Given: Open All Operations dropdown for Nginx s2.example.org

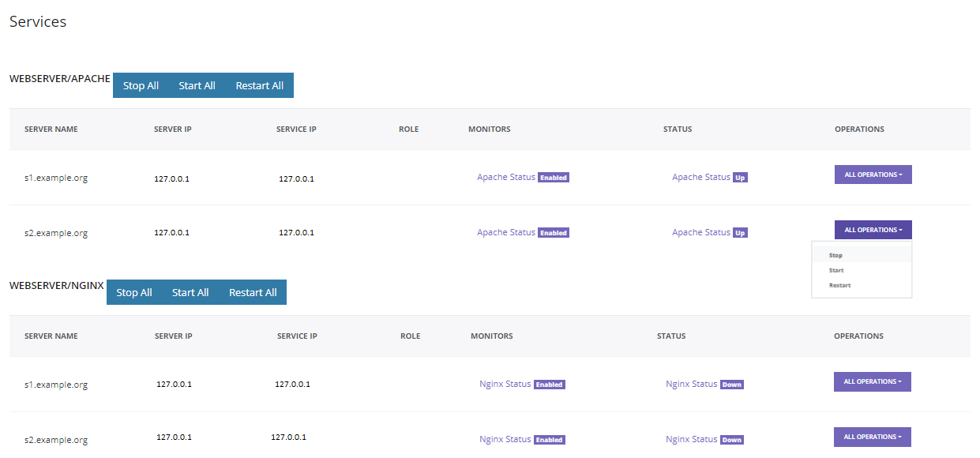Looking at the screenshot, I should (873, 437).
